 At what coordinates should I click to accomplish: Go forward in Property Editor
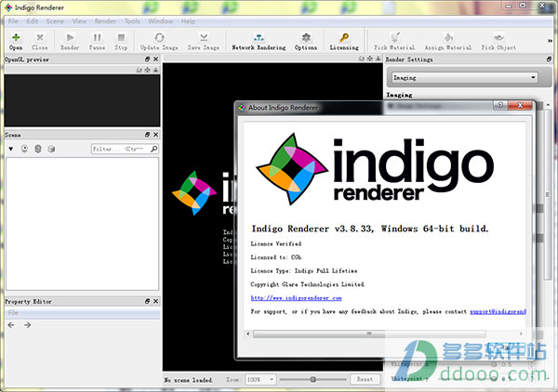[x=27, y=325]
